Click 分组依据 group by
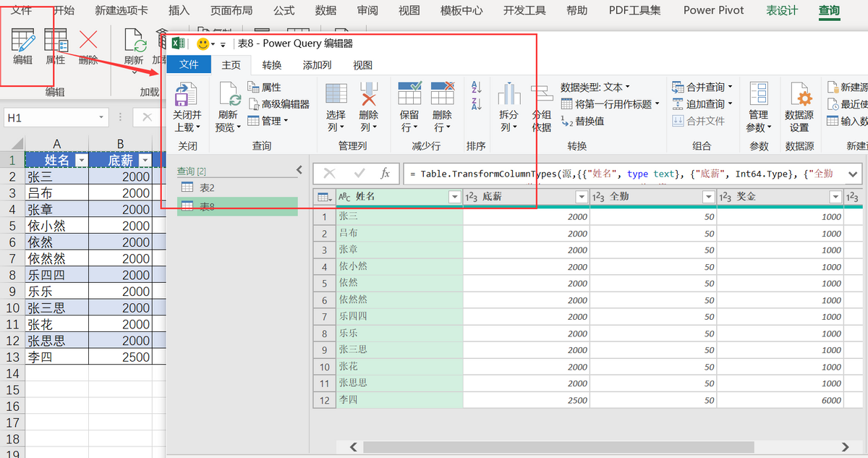 (x=542, y=107)
